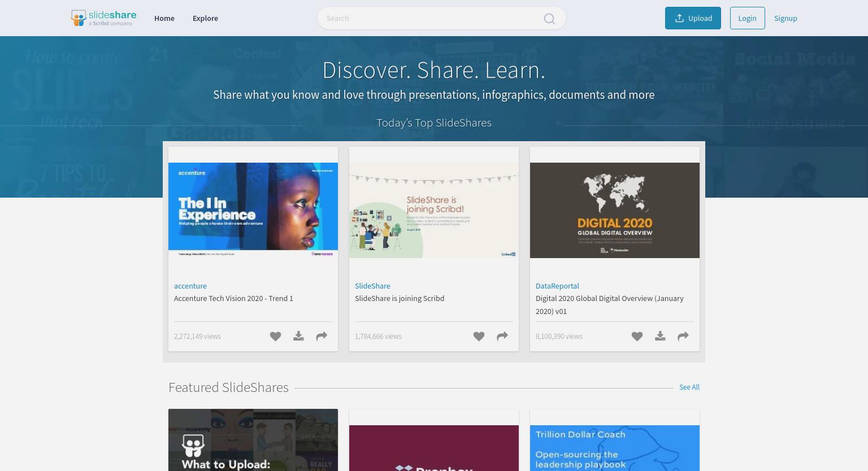868x471 pixels.
Task: Open the SlideShare author link
Action: 372,286
